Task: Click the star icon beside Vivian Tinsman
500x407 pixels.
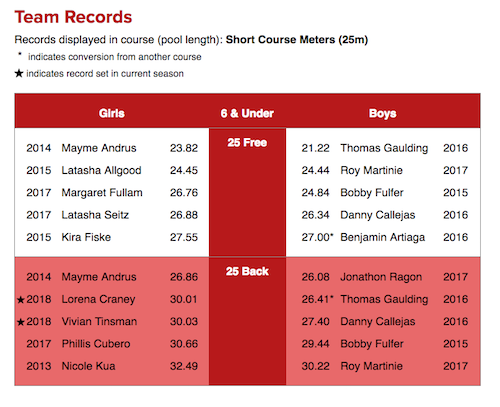Action: 21,322
